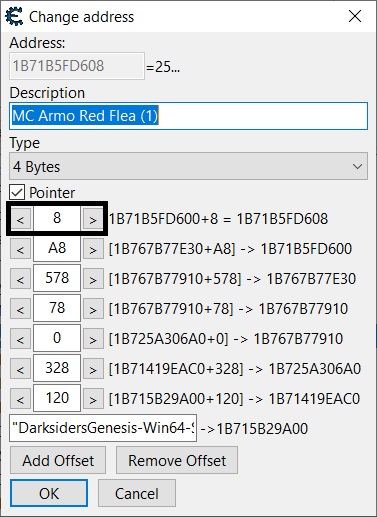Click the offset field containing 578
The height and width of the screenshot is (517, 377).
point(57,278)
